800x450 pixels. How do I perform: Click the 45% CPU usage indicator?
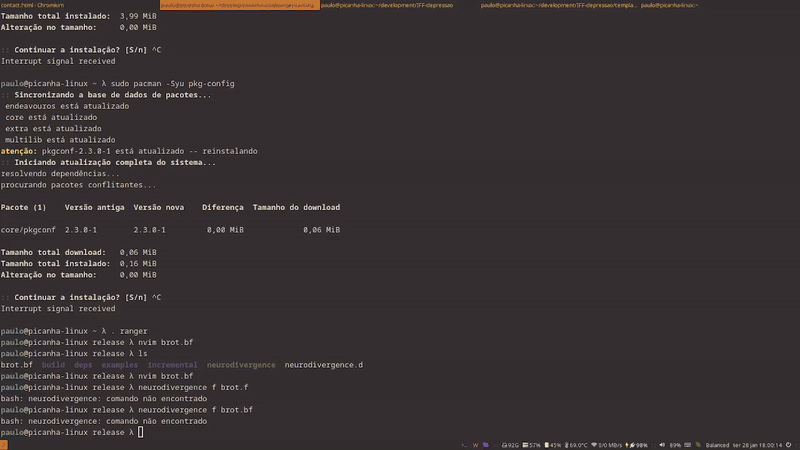point(554,445)
